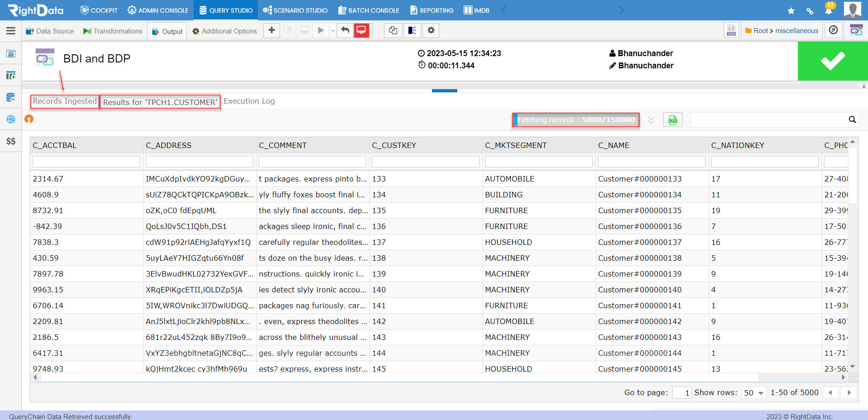Viewport: 868px width, 420px height.
Task: Click the compass icon near top right
Action: click(x=833, y=30)
